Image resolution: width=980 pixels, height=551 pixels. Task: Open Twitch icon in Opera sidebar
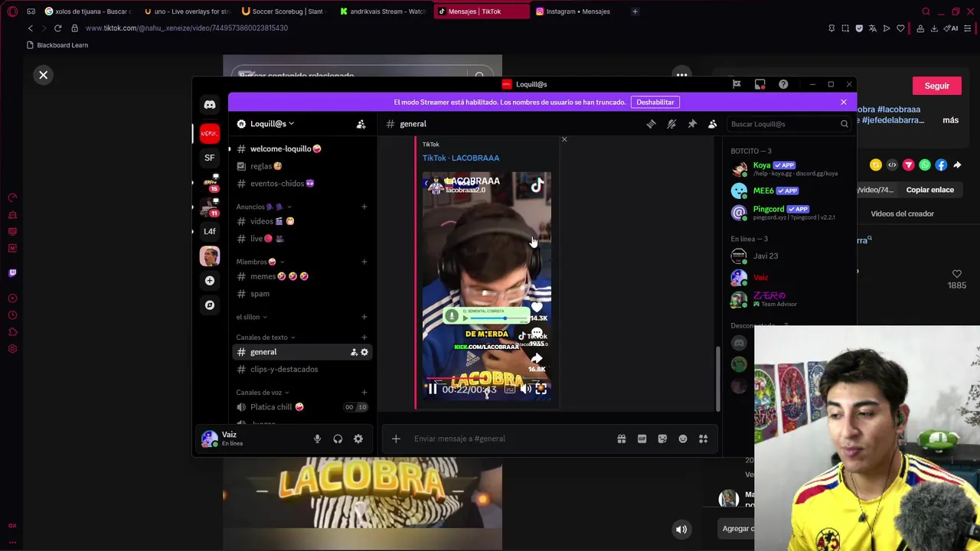point(12,272)
